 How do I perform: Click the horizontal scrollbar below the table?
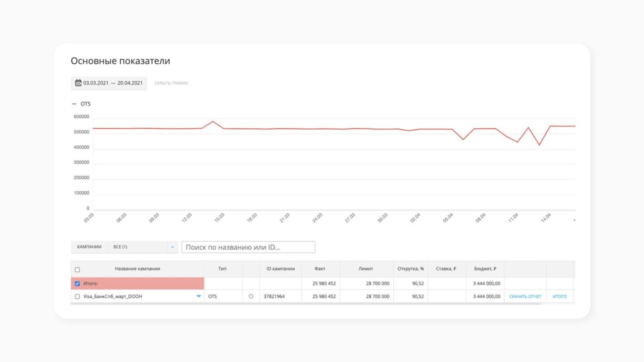tap(305, 303)
